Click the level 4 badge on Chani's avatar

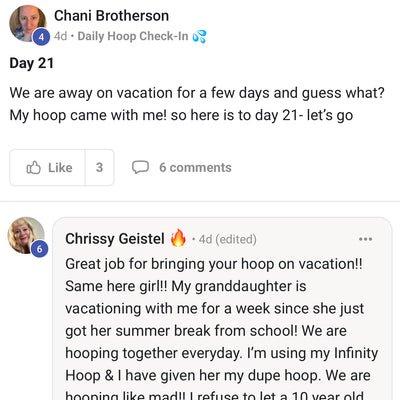(41, 37)
